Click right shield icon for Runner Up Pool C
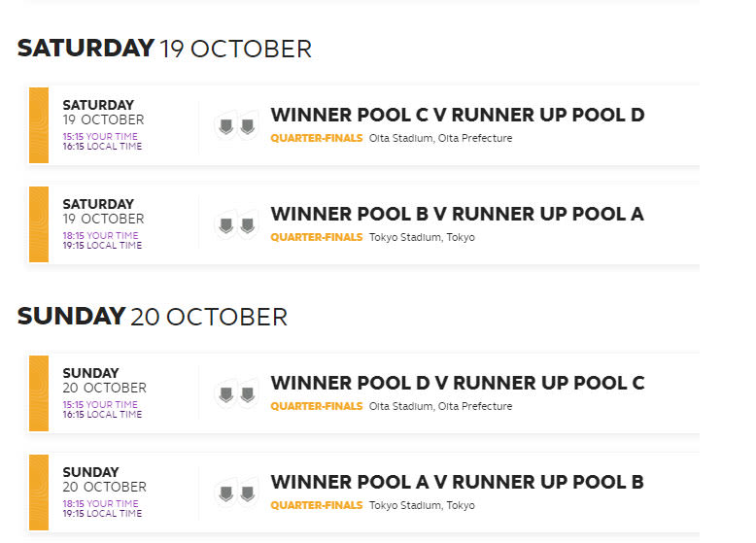Viewport: 756px width, 543px height. coord(248,394)
